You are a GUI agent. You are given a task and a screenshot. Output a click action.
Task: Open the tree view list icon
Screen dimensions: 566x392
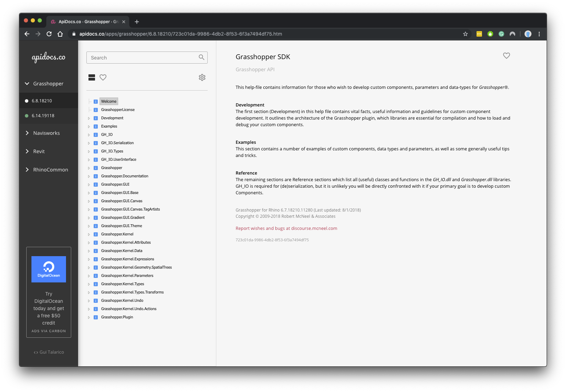tap(92, 77)
